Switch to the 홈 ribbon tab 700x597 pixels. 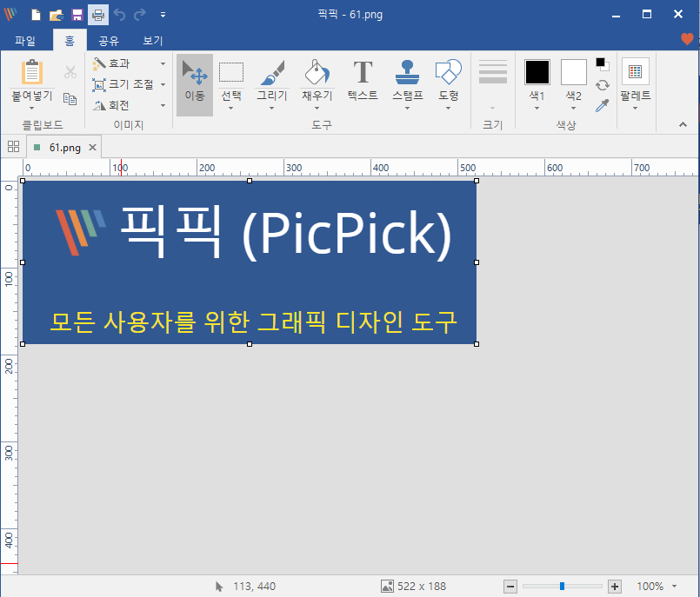[x=70, y=41]
